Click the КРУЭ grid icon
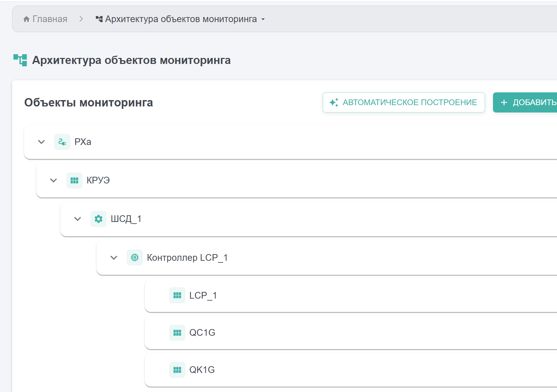The height and width of the screenshot is (392, 557). [x=74, y=180]
